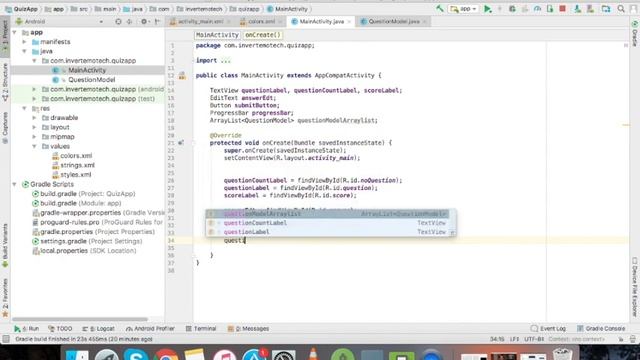Open Captures side tool window
640x360 pixels.
[5, 127]
